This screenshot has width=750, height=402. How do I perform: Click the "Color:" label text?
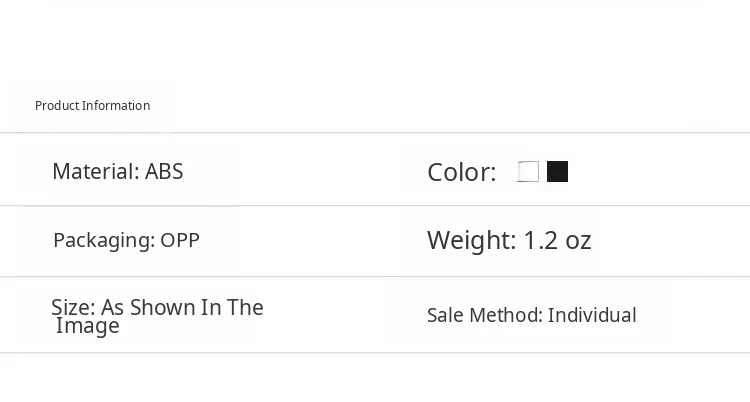coord(461,173)
